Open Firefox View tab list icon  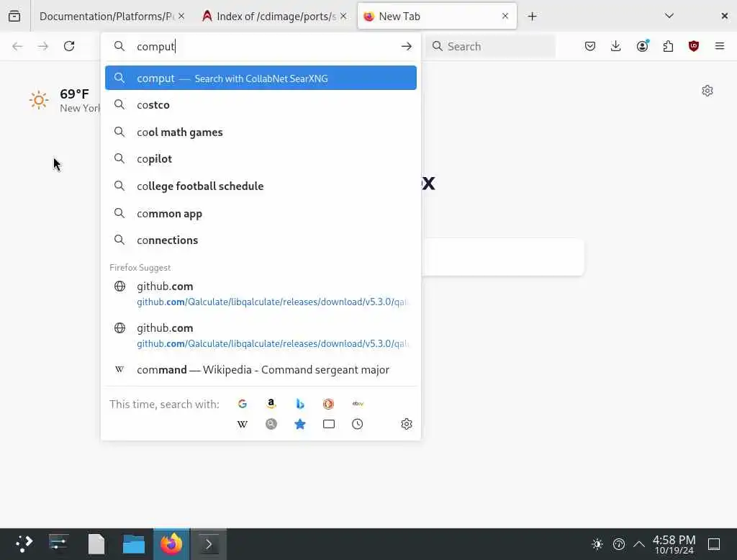pyautogui.click(x=14, y=16)
